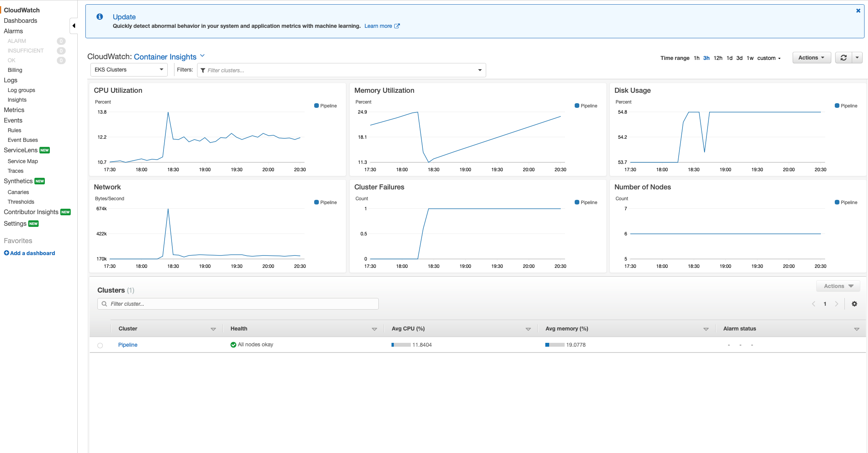Click the info icon in Update banner

[100, 17]
